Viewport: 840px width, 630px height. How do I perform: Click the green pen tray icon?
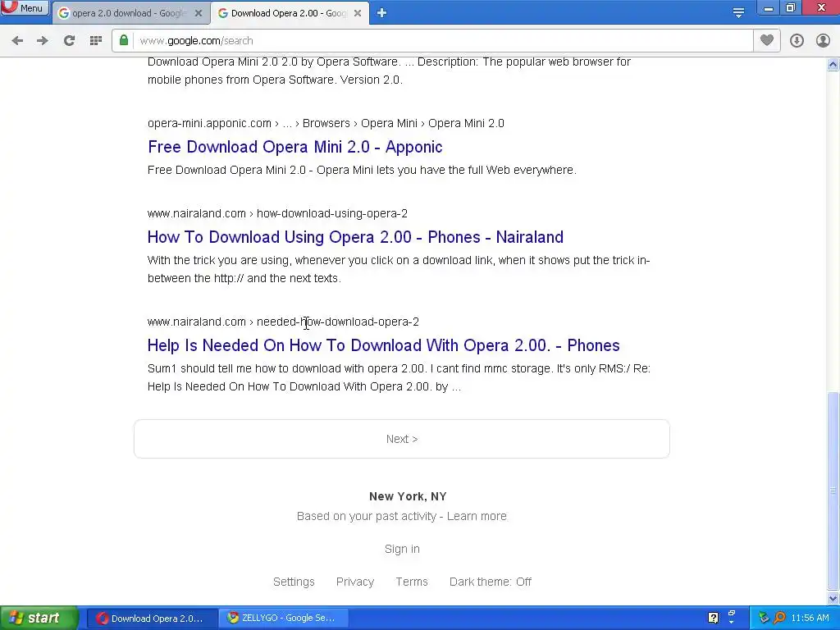(764, 619)
